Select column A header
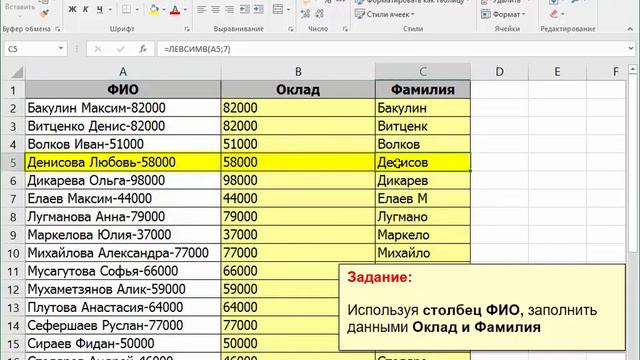640x360 pixels. pyautogui.click(x=123, y=72)
